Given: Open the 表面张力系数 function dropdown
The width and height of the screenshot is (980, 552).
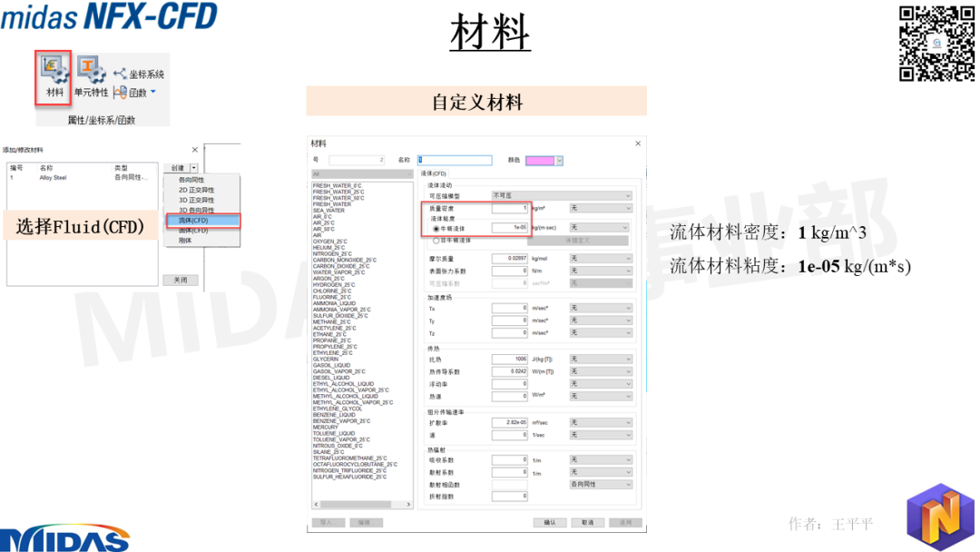Looking at the screenshot, I should pyautogui.click(x=601, y=271).
